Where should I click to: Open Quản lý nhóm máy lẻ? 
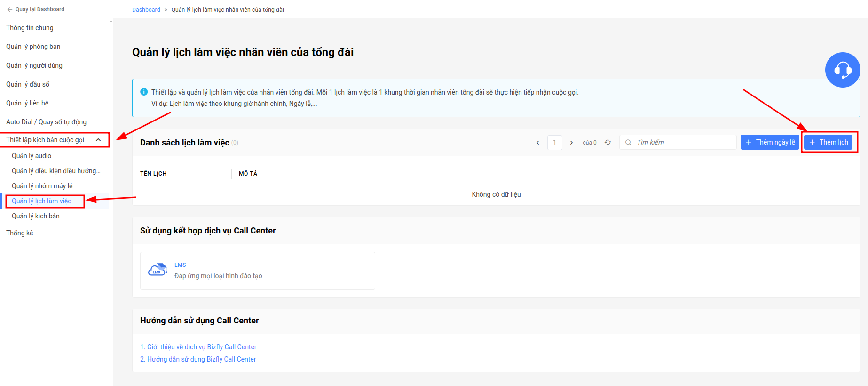(x=42, y=186)
